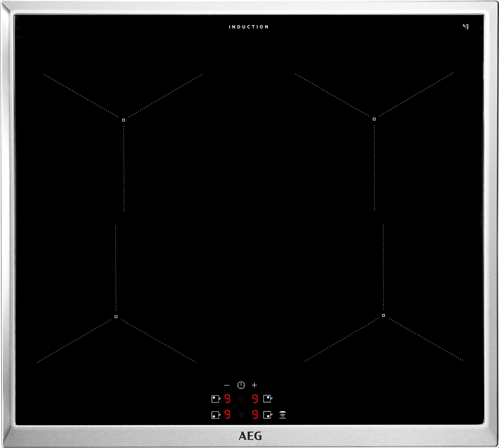Touch the rear-left zone center square marker
499x448 pixels.
tap(124, 120)
